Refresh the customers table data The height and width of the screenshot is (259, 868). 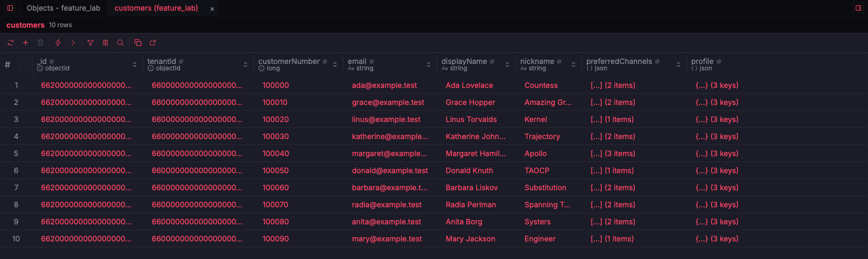pyautogui.click(x=11, y=43)
